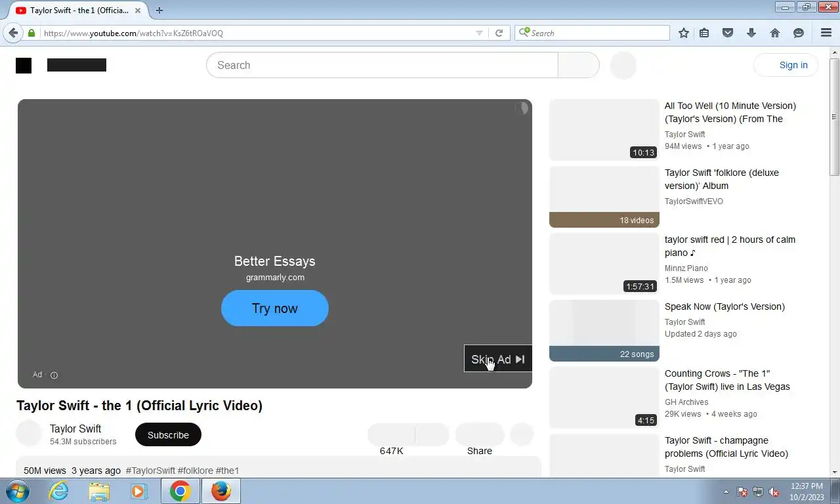840x504 pixels.
Task: Click Skip Ad button on video
Action: point(498,359)
